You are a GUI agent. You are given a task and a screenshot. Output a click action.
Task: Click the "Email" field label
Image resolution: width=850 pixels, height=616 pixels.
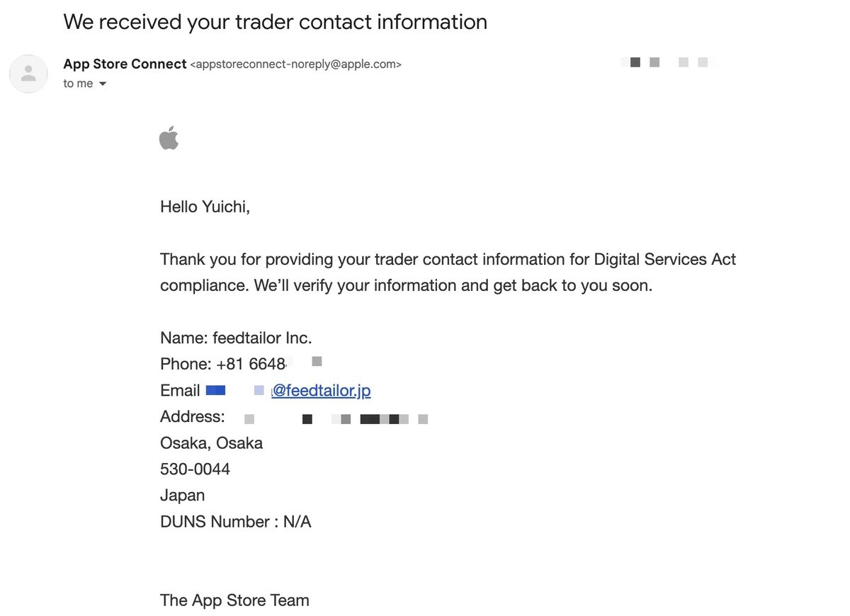pos(180,390)
